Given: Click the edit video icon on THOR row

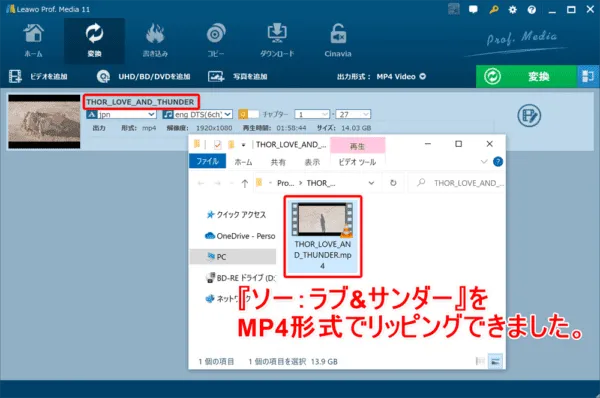Looking at the screenshot, I should click(529, 116).
